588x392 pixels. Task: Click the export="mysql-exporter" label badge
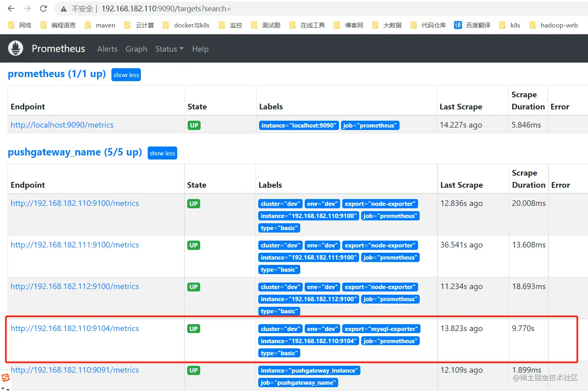[x=381, y=329]
